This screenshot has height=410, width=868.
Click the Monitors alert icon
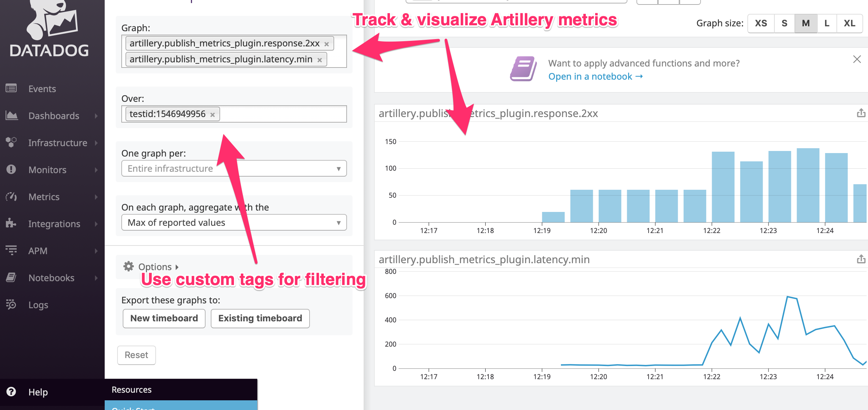pyautogui.click(x=11, y=169)
